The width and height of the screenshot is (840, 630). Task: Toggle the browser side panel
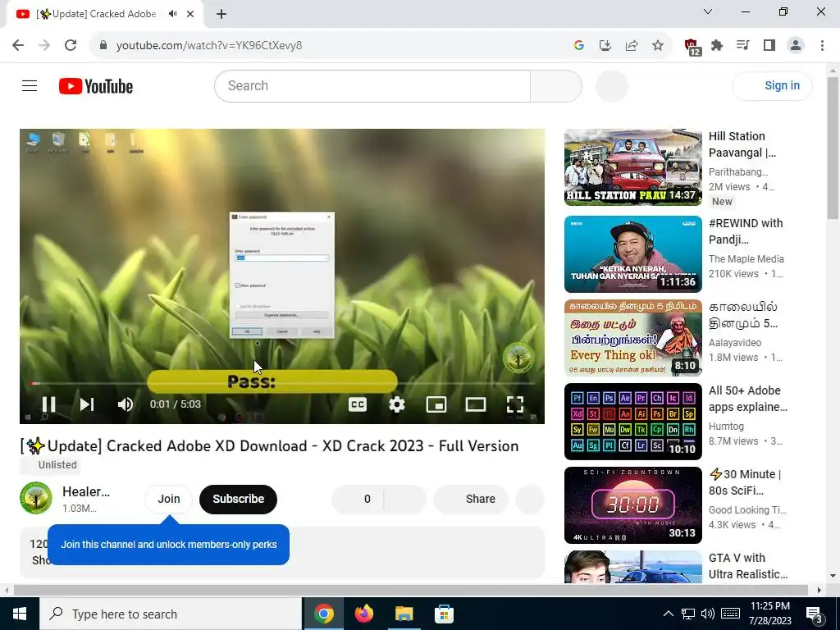tap(769, 46)
